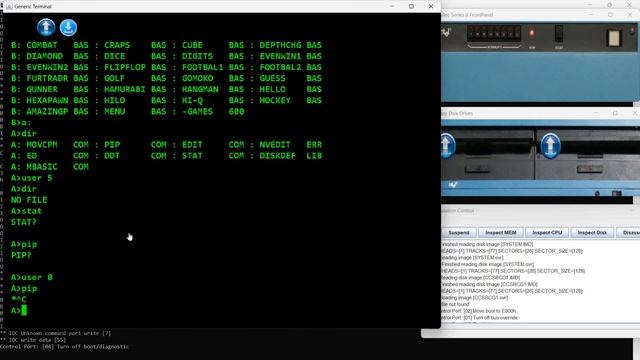Screen dimensions: 640x360
Task: Click HAMURABI in the B: directory listing
Action: click(x=124, y=89)
